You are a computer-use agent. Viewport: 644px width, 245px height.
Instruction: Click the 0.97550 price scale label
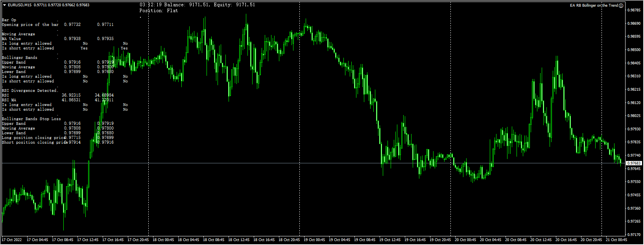(x=633, y=182)
